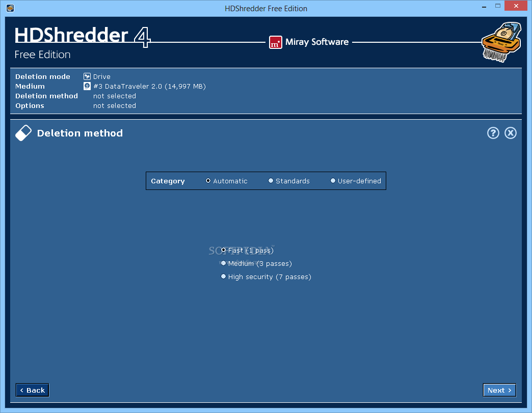Click the DataTraveler medium disk icon
The height and width of the screenshot is (413, 532).
[x=87, y=86]
